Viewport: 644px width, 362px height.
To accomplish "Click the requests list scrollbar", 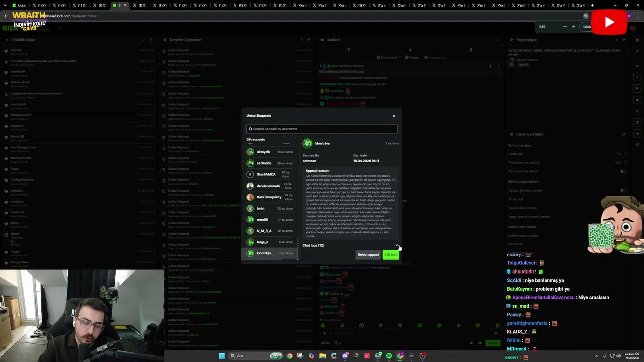I will coord(298,250).
